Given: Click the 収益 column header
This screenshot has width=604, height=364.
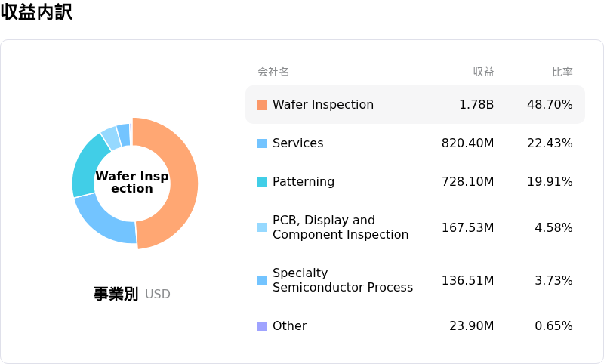Looking at the screenshot, I should 483,72.
